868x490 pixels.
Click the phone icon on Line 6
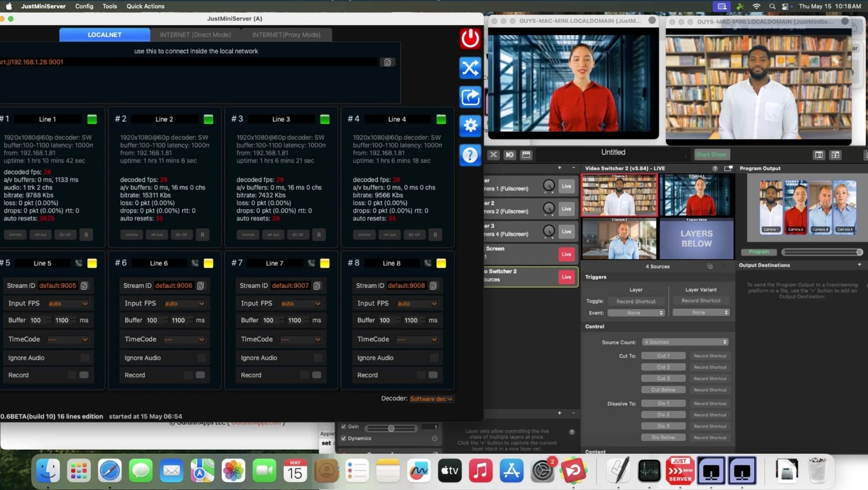pyautogui.click(x=195, y=263)
